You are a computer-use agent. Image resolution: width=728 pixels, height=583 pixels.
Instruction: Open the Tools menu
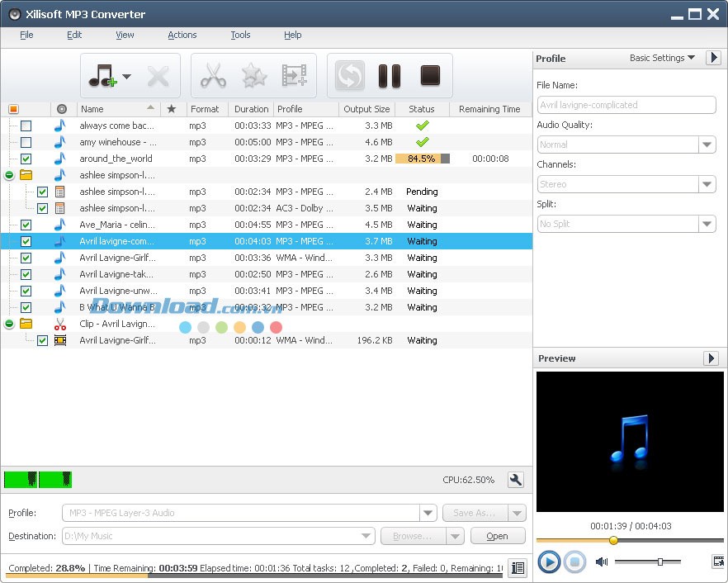click(240, 35)
